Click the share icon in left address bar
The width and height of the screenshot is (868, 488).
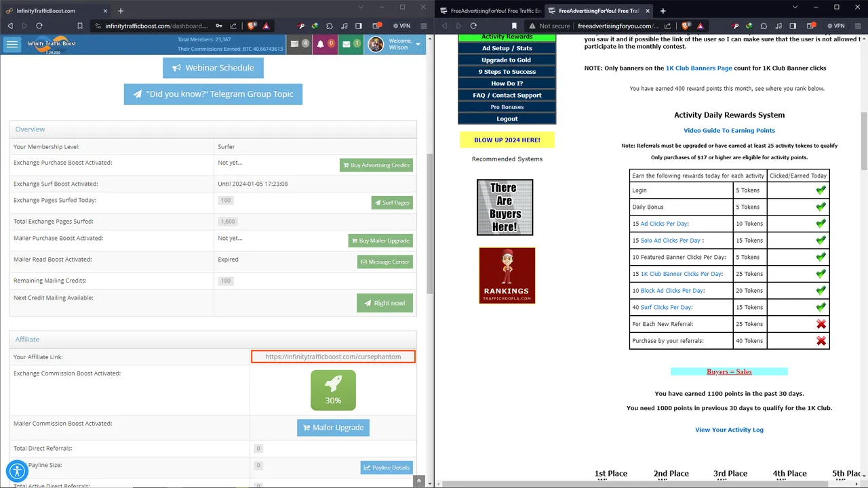234,26
